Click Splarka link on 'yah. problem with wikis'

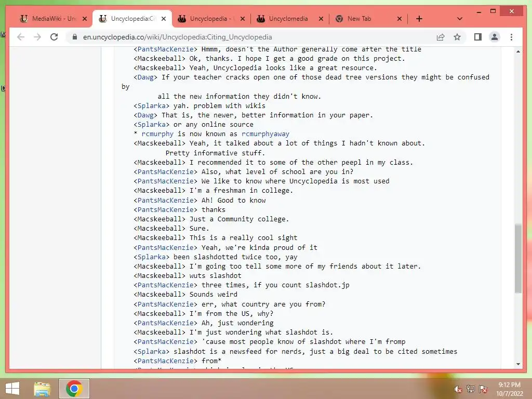pos(151,105)
